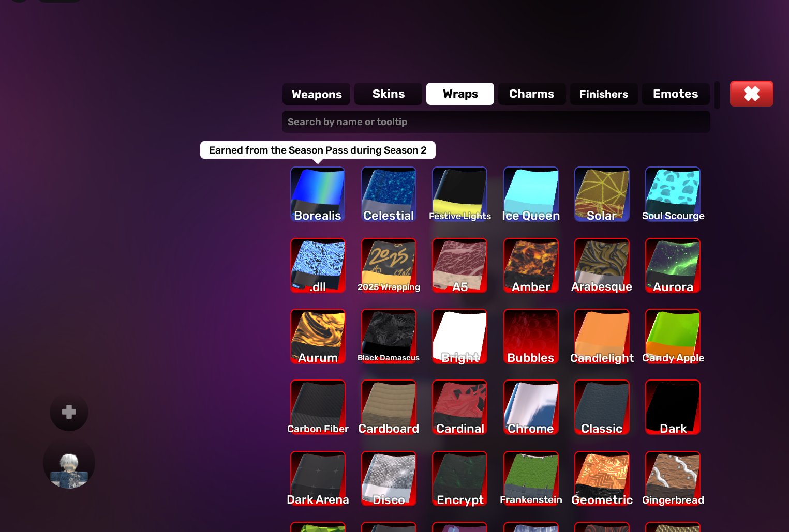The image size is (789, 532).
Task: Choose the Dark Arena wrap
Action: [x=318, y=478]
